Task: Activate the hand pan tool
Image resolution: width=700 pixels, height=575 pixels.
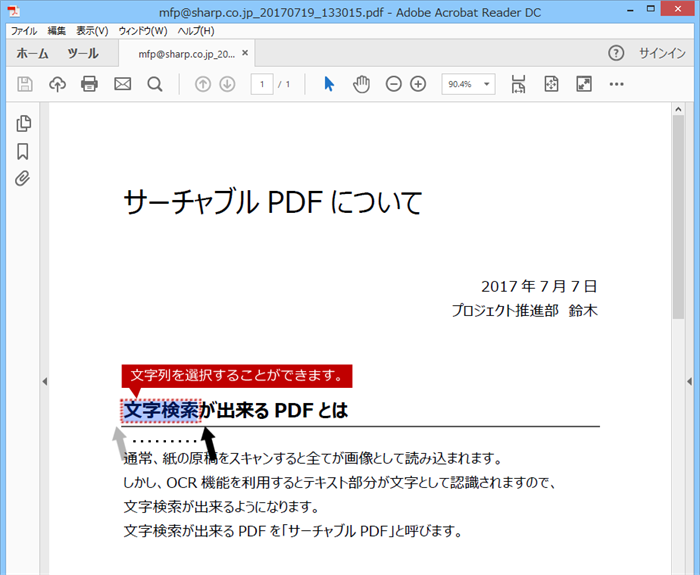Action: (361, 84)
